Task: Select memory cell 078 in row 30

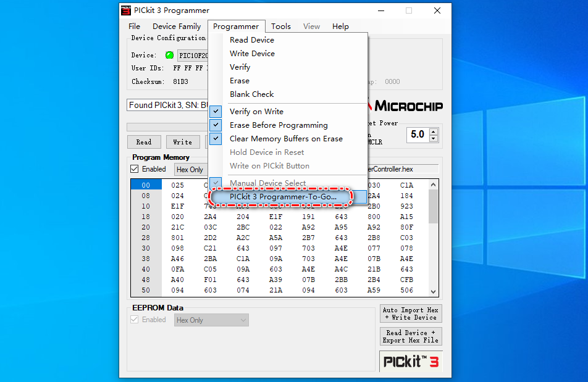Action: [x=406, y=248]
